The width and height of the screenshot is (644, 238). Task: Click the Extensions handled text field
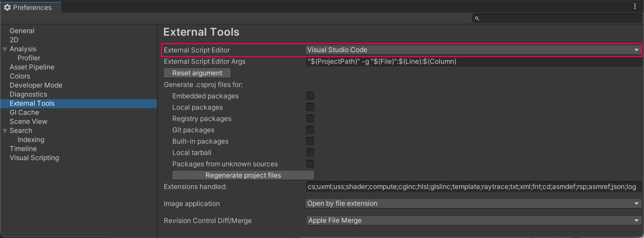[x=473, y=186]
